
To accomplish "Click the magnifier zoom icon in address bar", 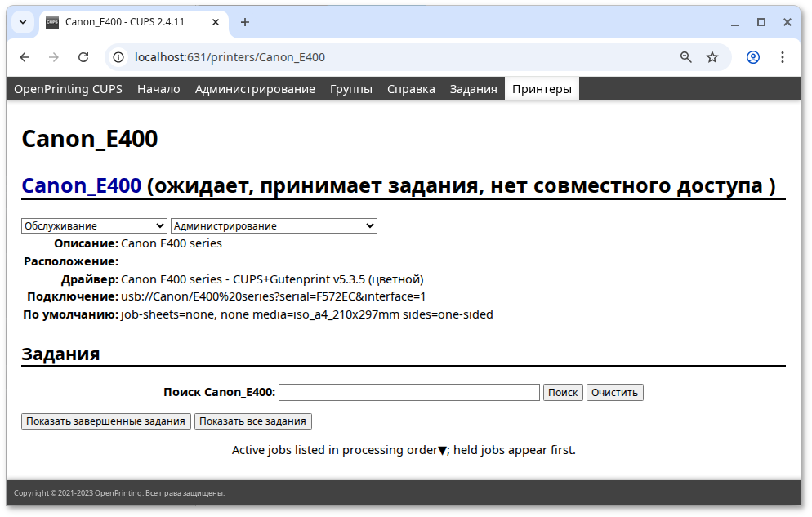I will coord(685,57).
